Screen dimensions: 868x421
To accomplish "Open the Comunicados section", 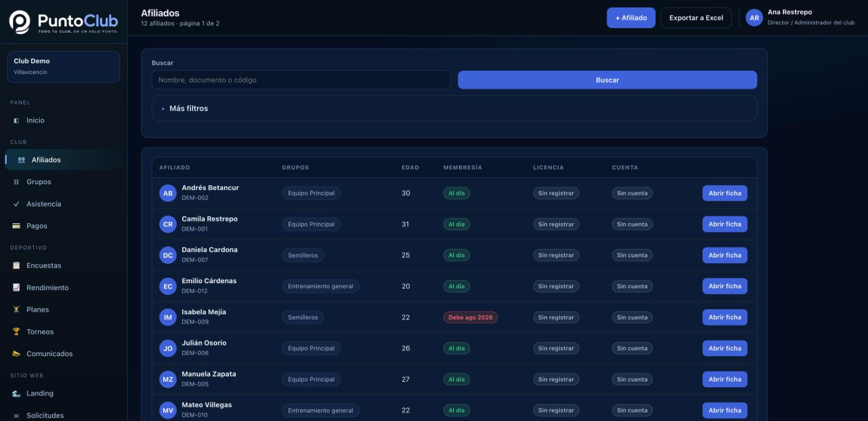I will click(64, 354).
